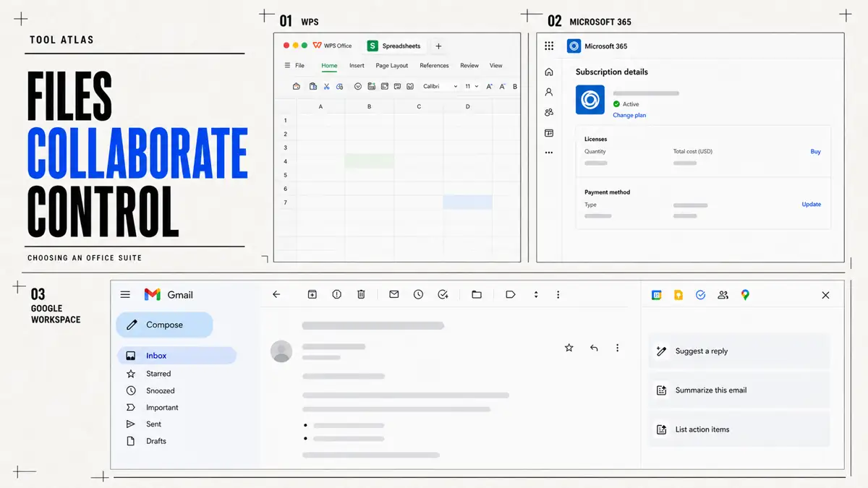The image size is (868, 488).
Task: Click the WPS Office logo
Action: click(x=333, y=46)
